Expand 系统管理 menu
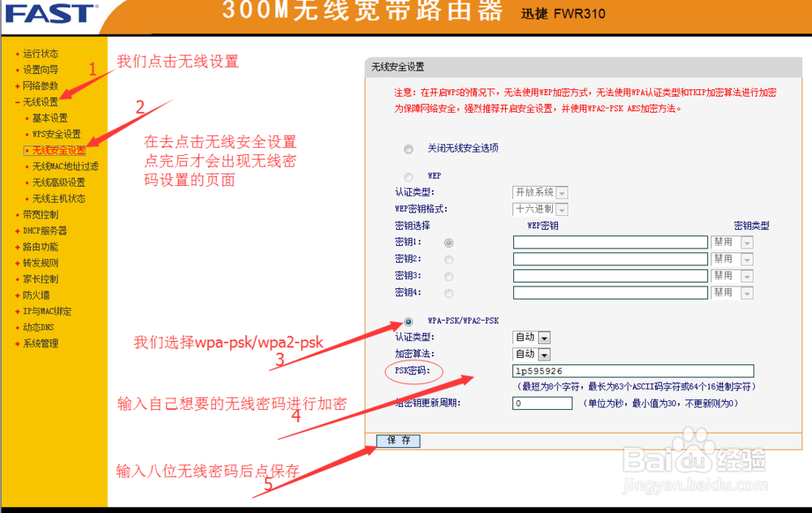 coord(41,343)
